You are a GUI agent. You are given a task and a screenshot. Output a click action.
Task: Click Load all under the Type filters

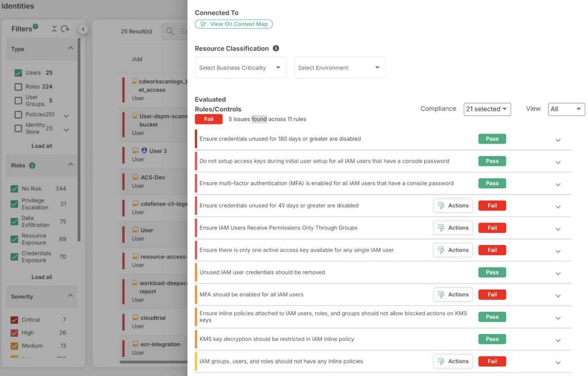tap(41, 146)
